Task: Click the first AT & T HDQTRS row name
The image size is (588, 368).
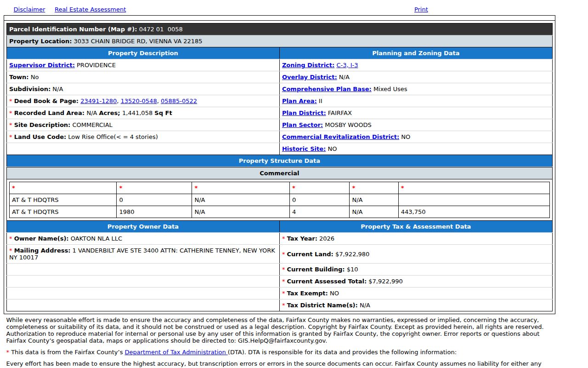Action: 35,200
